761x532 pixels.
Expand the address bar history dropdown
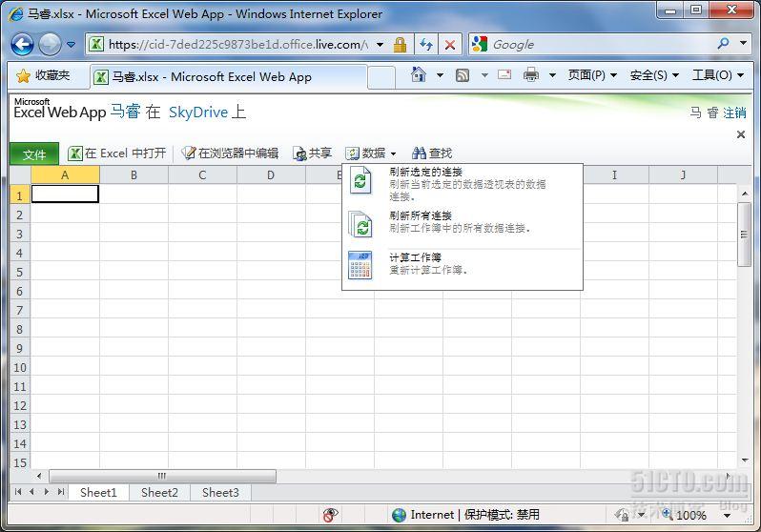(380, 45)
